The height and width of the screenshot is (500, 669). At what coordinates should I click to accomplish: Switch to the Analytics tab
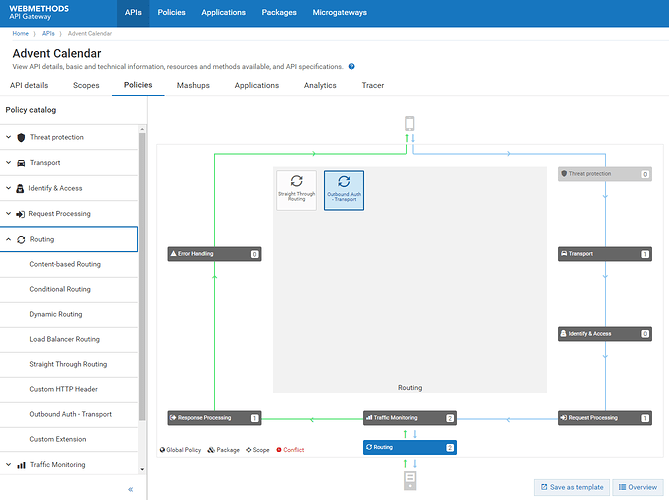pos(320,85)
